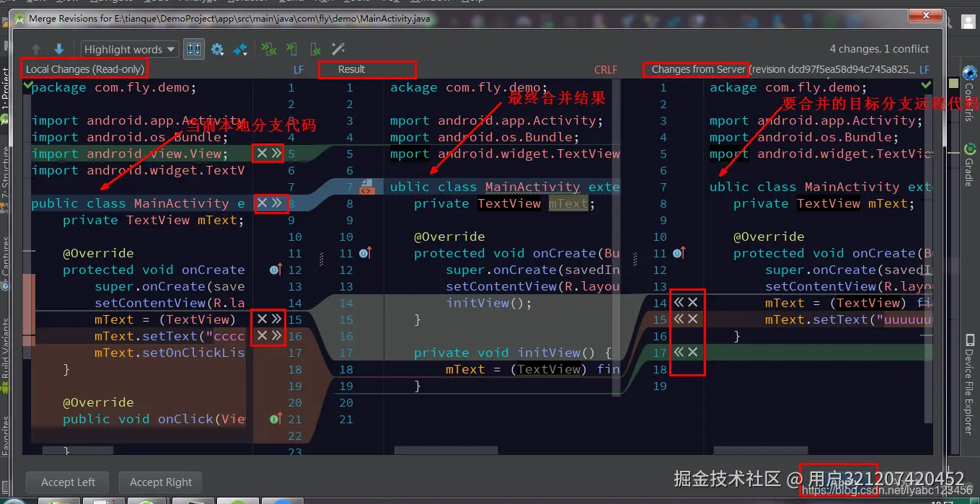Go to previous difference with up arrow
This screenshot has width=980, height=504.
tap(36, 48)
